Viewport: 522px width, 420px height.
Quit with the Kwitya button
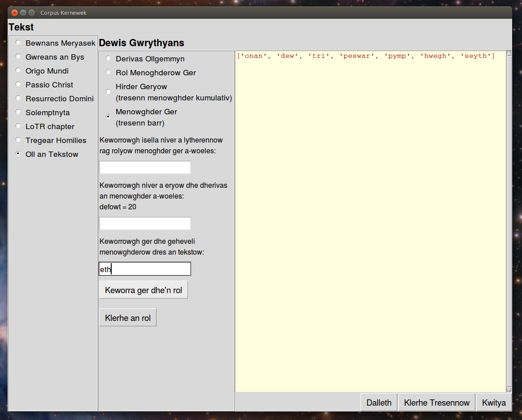tap(494, 403)
